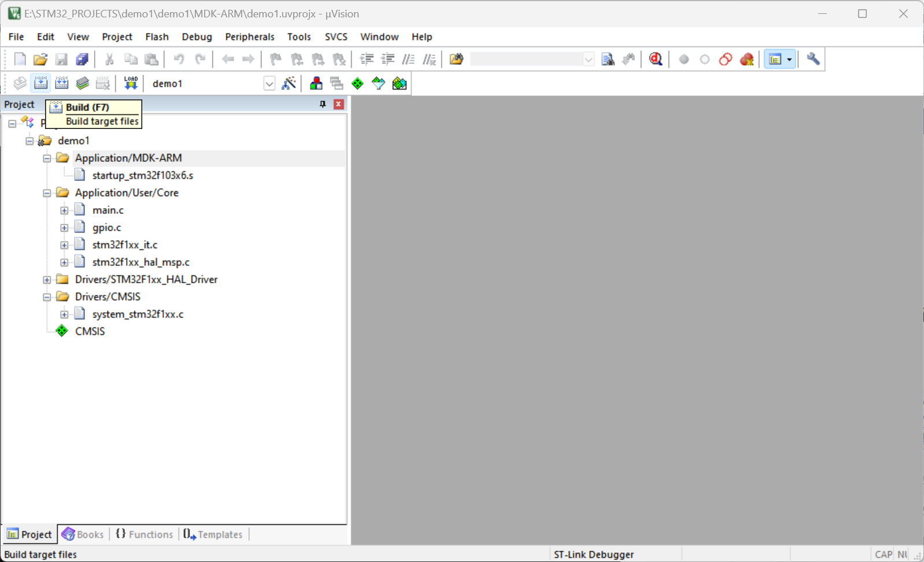
Task: Expand the system_stm32f1xx.c node
Action: pos(64,315)
